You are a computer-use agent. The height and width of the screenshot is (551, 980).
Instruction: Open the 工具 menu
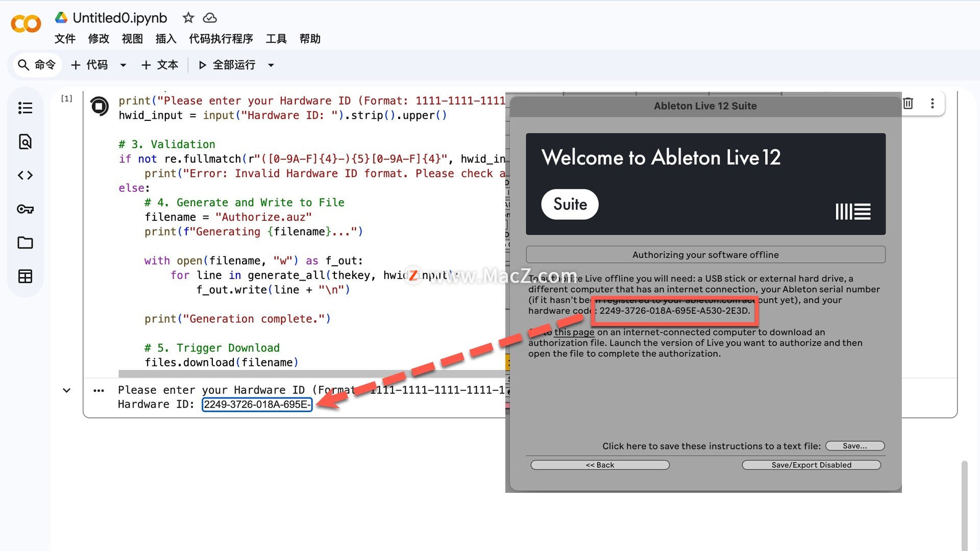pyautogui.click(x=276, y=39)
